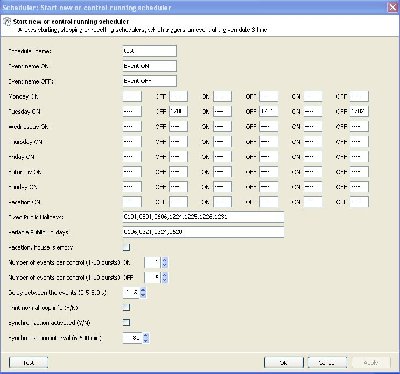Click the Schedule name input field
This screenshot has height=374, width=400.
pos(149,51)
